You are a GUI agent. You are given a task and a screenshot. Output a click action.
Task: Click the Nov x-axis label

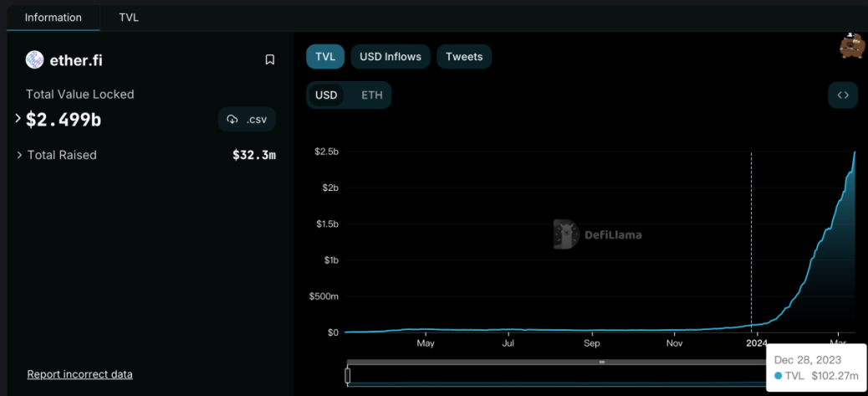coord(674,343)
